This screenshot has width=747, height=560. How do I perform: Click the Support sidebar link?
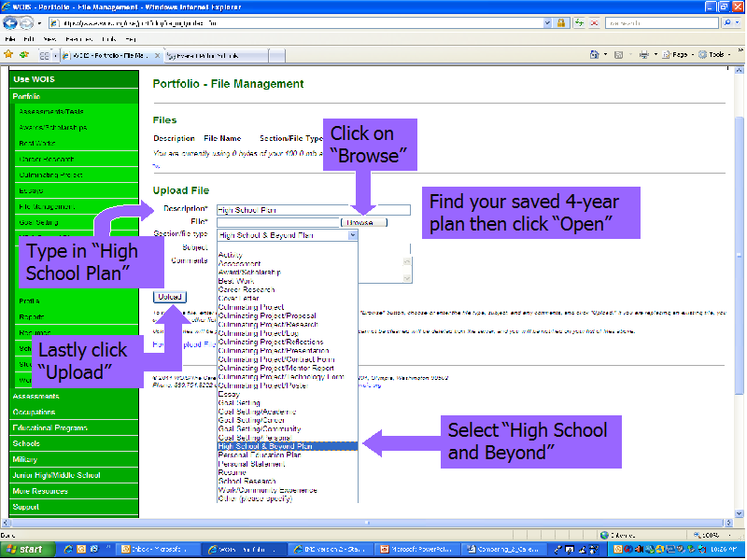pos(26,507)
